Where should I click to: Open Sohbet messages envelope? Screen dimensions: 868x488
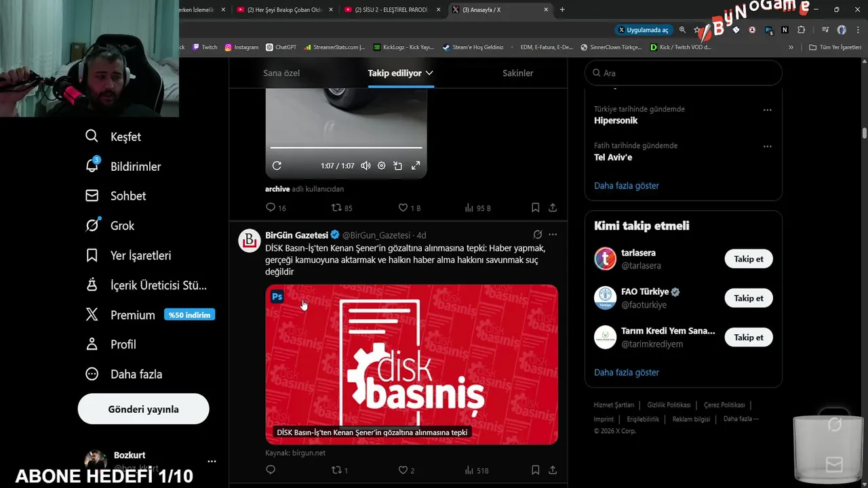coord(92,196)
